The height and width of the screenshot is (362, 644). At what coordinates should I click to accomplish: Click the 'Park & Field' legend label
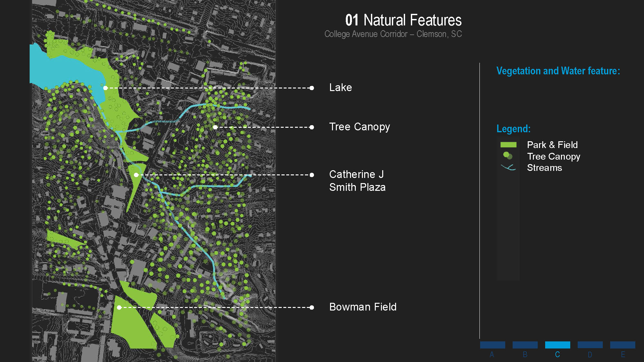(552, 145)
